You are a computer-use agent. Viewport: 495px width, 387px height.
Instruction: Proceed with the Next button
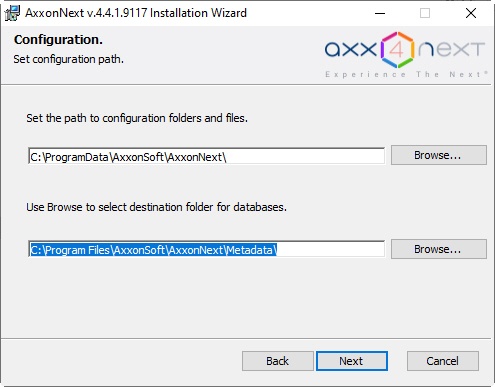click(352, 361)
